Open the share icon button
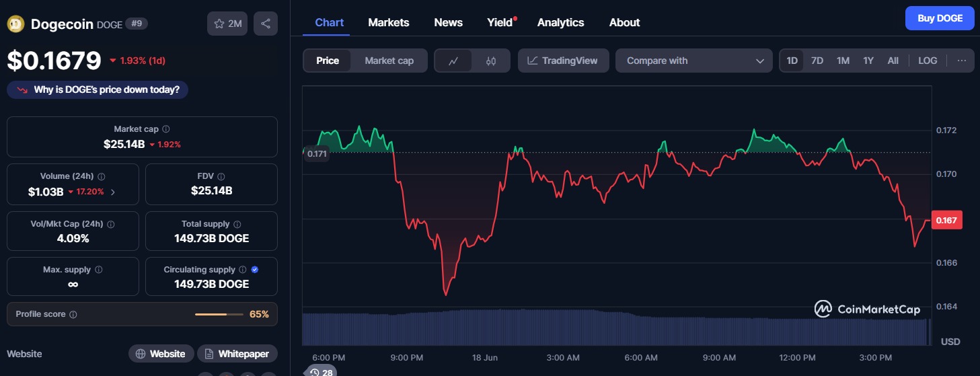980x376 pixels. [x=266, y=24]
